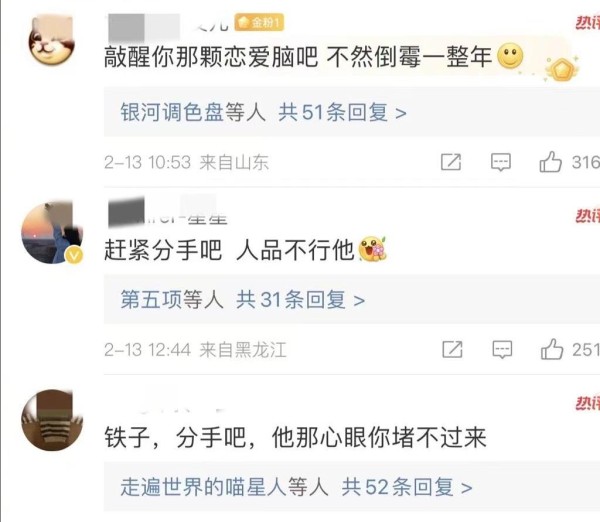This screenshot has height=522, width=600.
Task: Tap the comment 敲醒你那颗恋爱脑吧
Action: [x=211, y=57]
